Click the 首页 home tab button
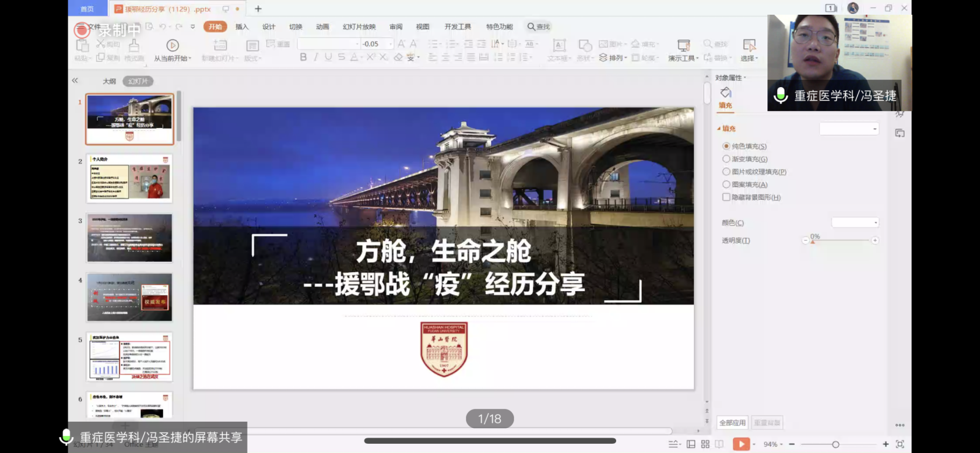Image resolution: width=980 pixels, height=453 pixels. pyautogui.click(x=87, y=9)
